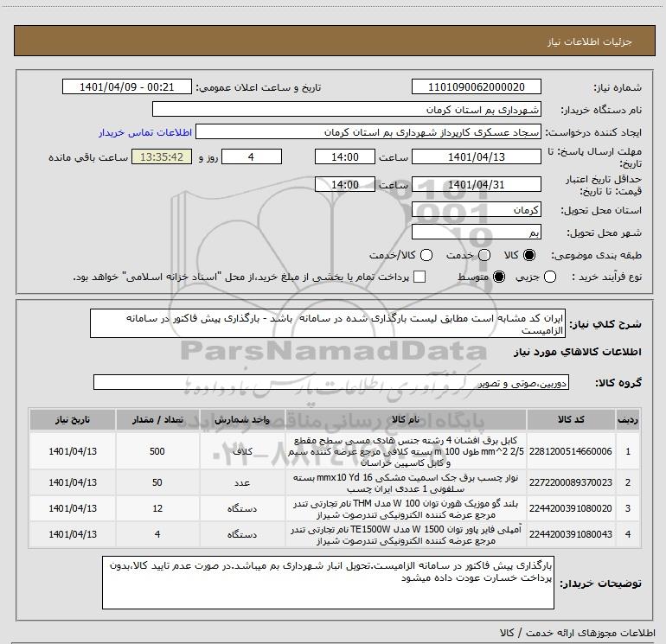Click the general description text box

point(328,324)
